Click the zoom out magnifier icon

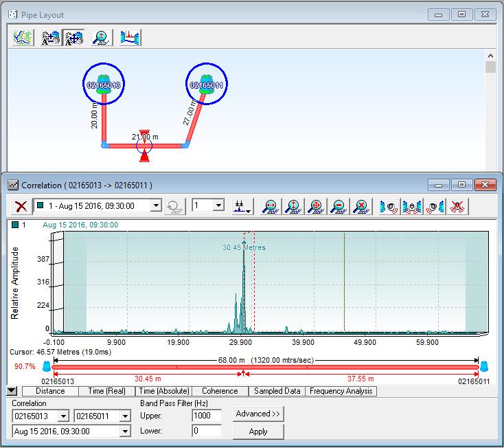(339, 206)
